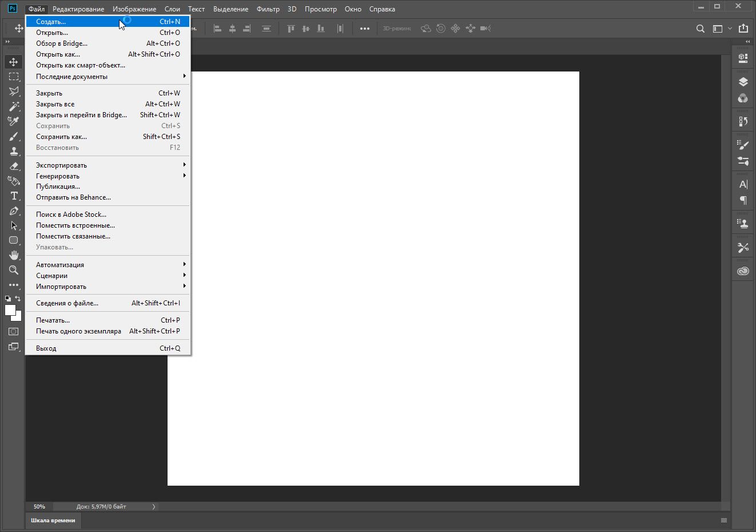
Task: Select the Horizontal Type tool
Action: 14,196
